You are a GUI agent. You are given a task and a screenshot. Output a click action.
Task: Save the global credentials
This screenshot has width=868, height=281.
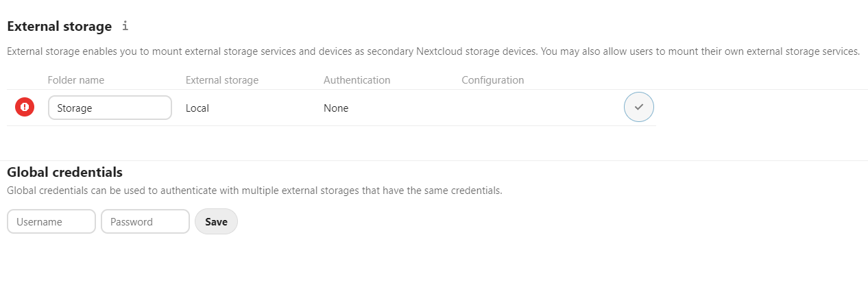(x=216, y=221)
